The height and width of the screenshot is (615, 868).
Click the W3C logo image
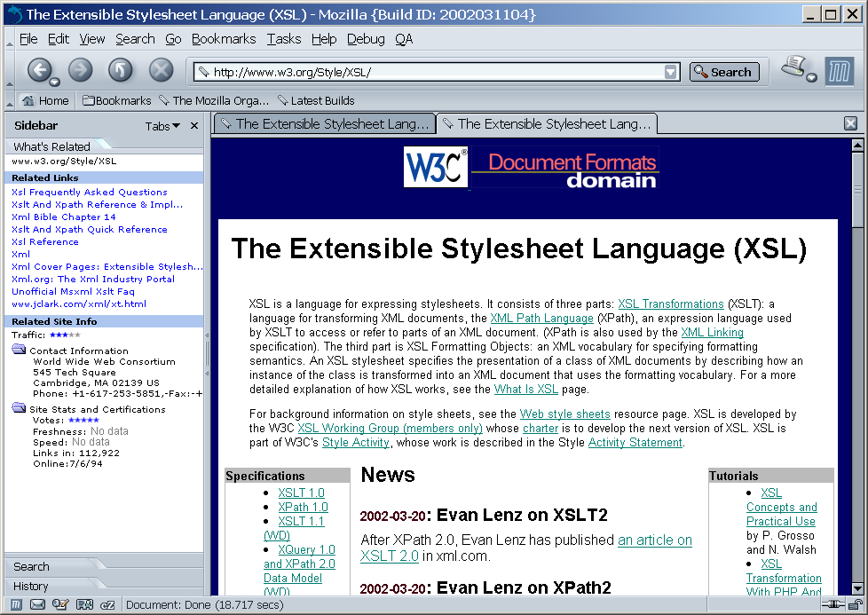coord(436,167)
